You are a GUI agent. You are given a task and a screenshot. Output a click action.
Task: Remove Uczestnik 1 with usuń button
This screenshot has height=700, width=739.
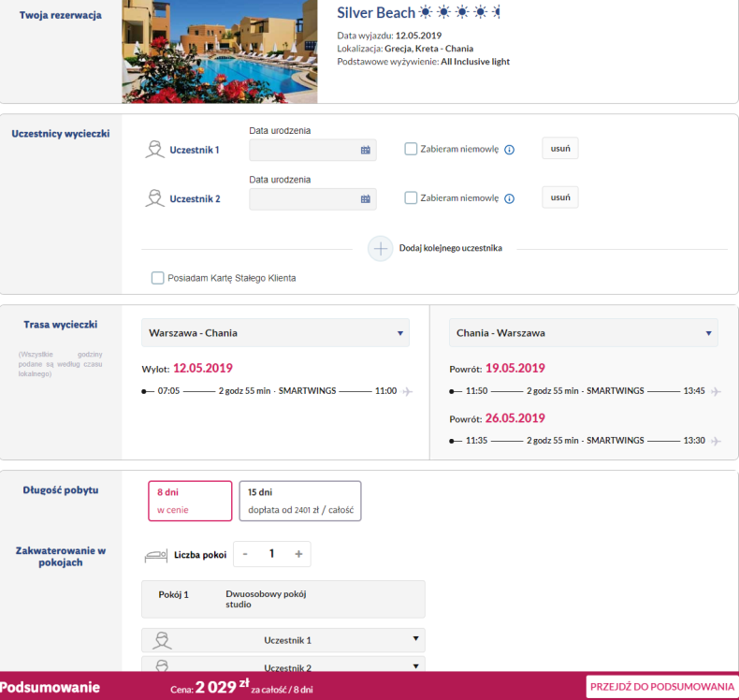click(560, 149)
